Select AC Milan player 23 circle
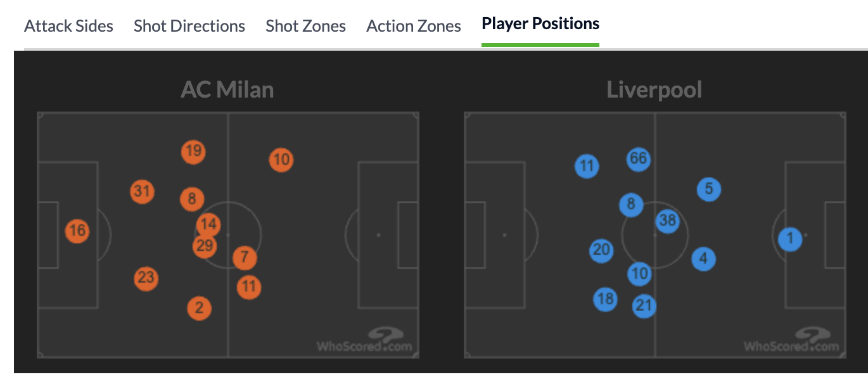This screenshot has width=868, height=384. tap(146, 278)
